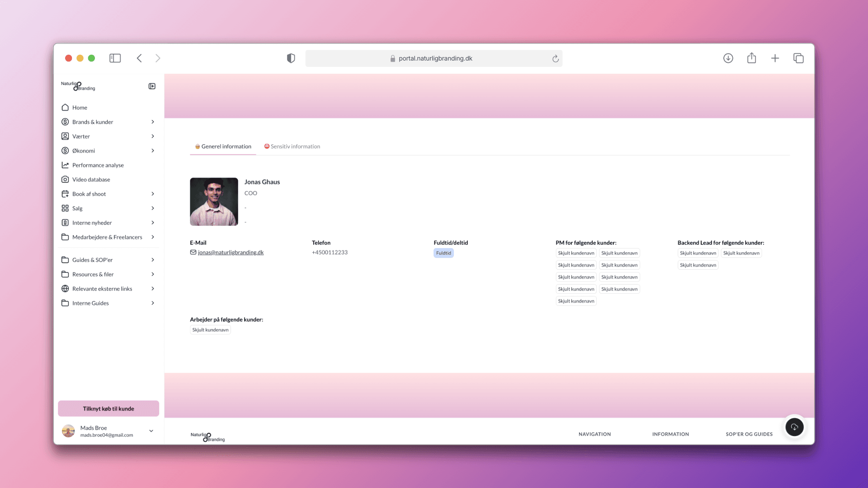Click the privacy shield icon
Viewport: 868px width, 488px height.
click(291, 58)
